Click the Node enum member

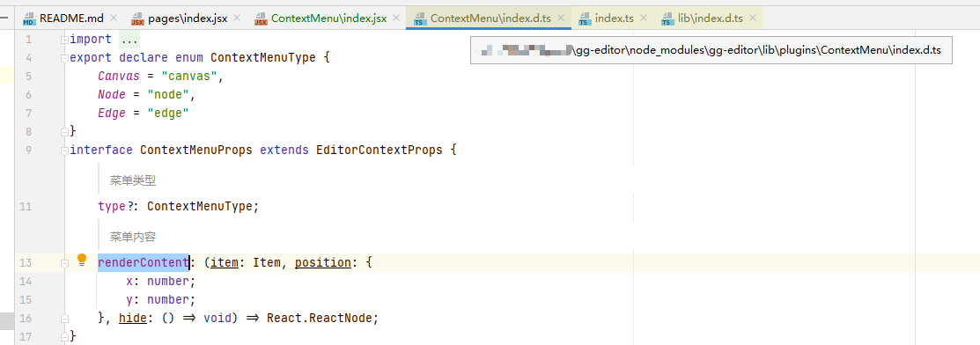[x=112, y=95]
